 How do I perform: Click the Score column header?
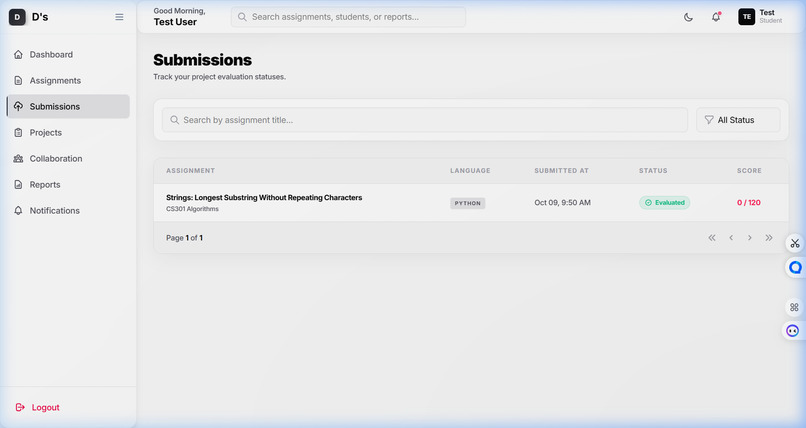pyautogui.click(x=749, y=171)
